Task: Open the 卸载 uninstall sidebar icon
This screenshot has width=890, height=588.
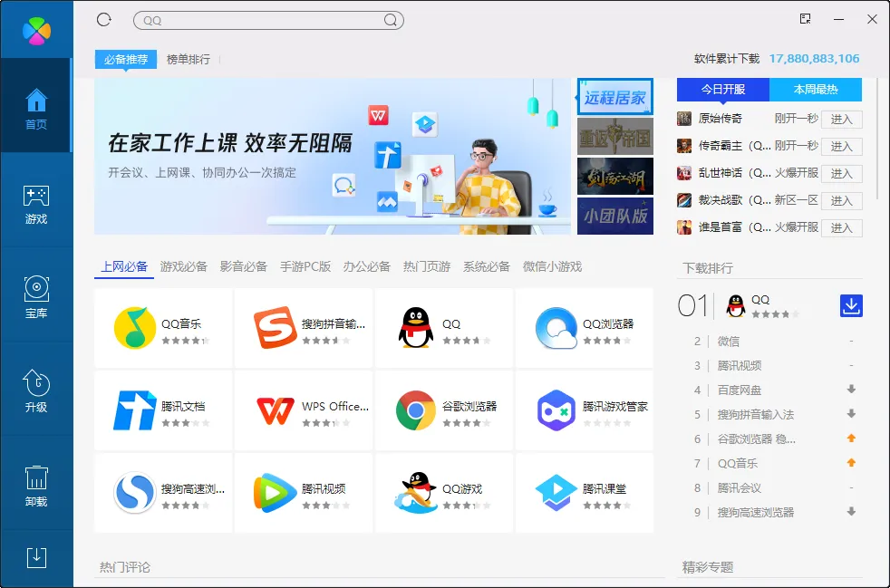Action: click(36, 486)
